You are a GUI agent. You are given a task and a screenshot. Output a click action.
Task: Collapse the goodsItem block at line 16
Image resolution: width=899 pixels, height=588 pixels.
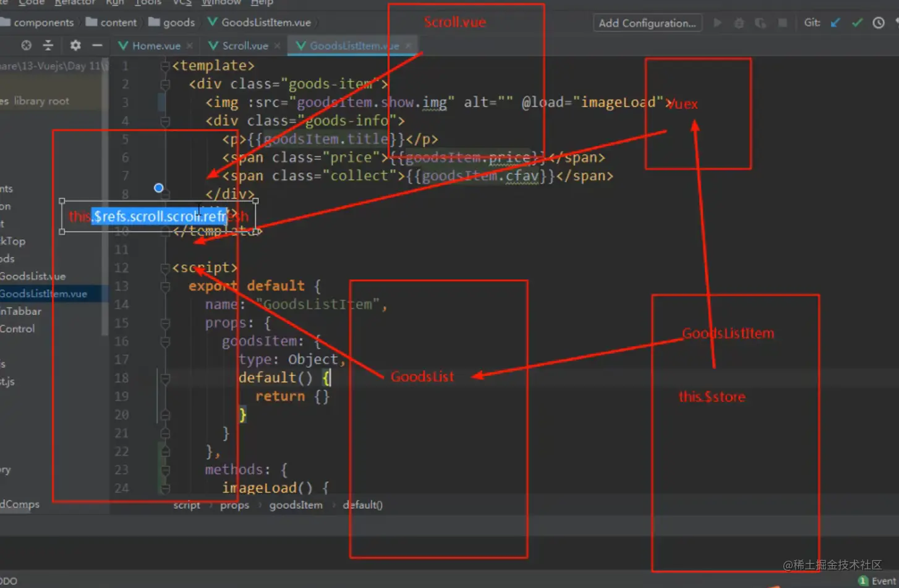point(165,341)
